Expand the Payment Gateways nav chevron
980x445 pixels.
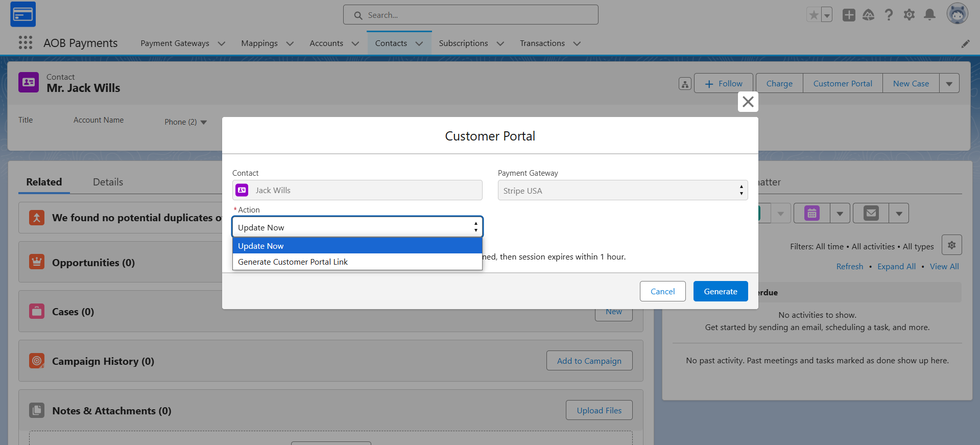pyautogui.click(x=222, y=44)
